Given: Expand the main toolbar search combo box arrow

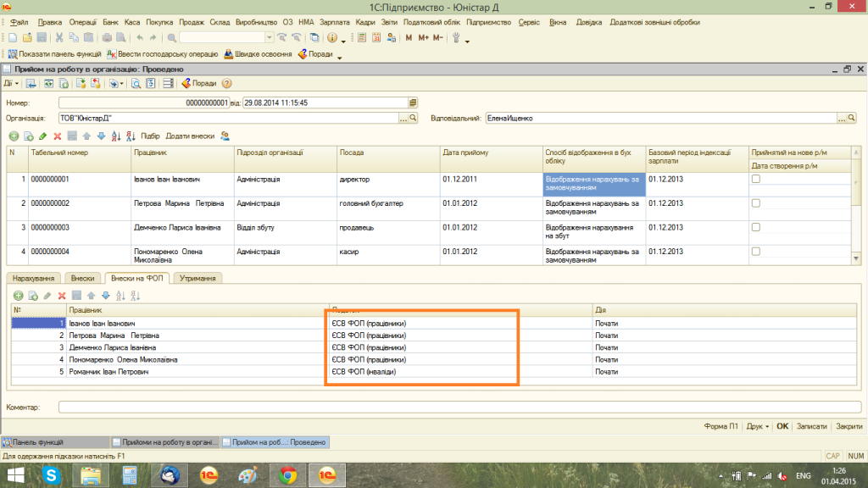Looking at the screenshot, I should pos(269,37).
